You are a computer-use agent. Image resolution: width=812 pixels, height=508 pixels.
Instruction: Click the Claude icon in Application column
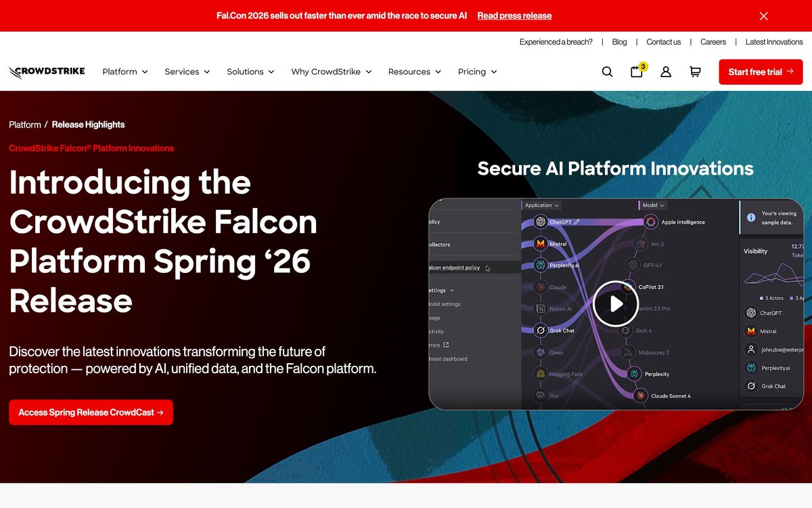[541, 287]
